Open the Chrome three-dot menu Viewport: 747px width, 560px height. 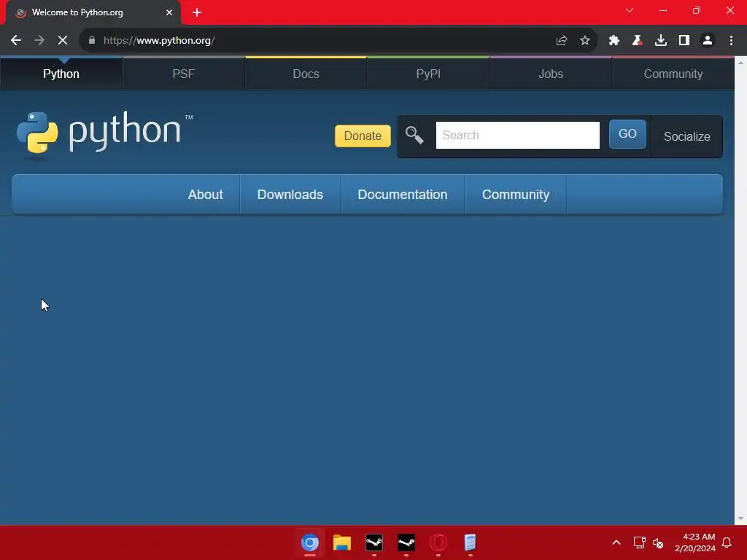click(731, 41)
